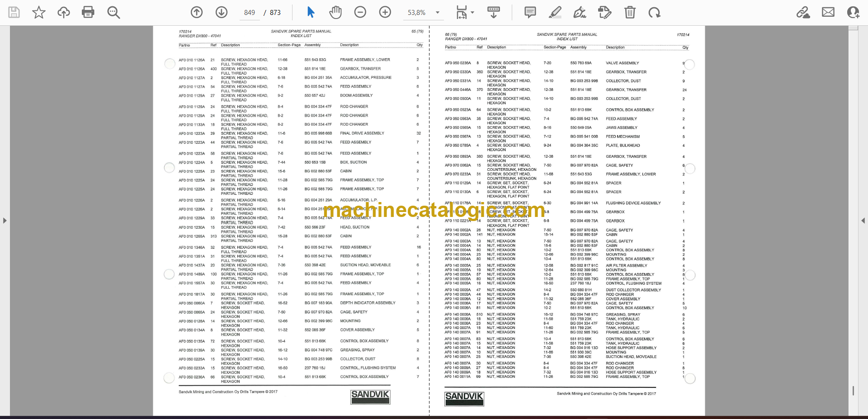Viewport: 868px width, 419px height.
Task: Click '65 (79)' page label on the left page
Action: pyautogui.click(x=417, y=31)
